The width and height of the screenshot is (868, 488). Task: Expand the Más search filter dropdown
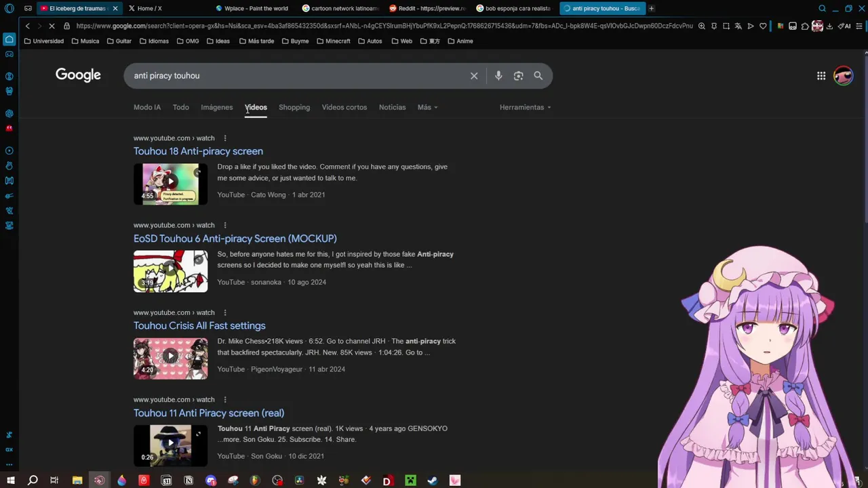(427, 107)
